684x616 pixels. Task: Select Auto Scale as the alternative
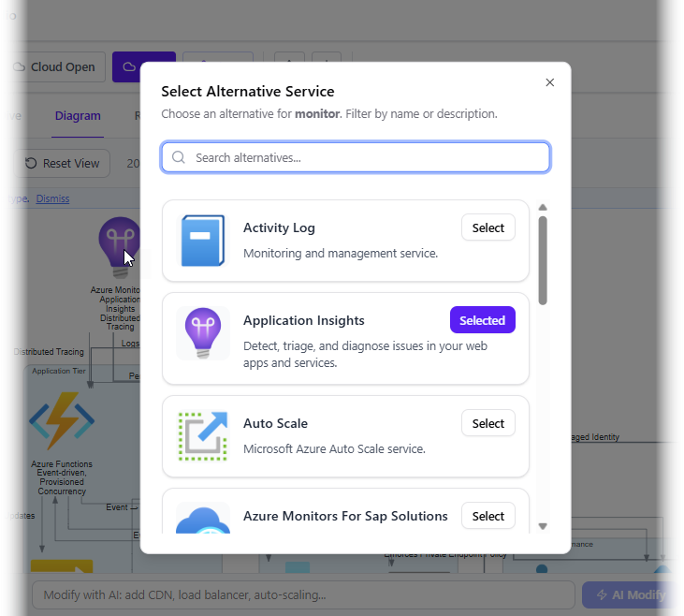488,423
